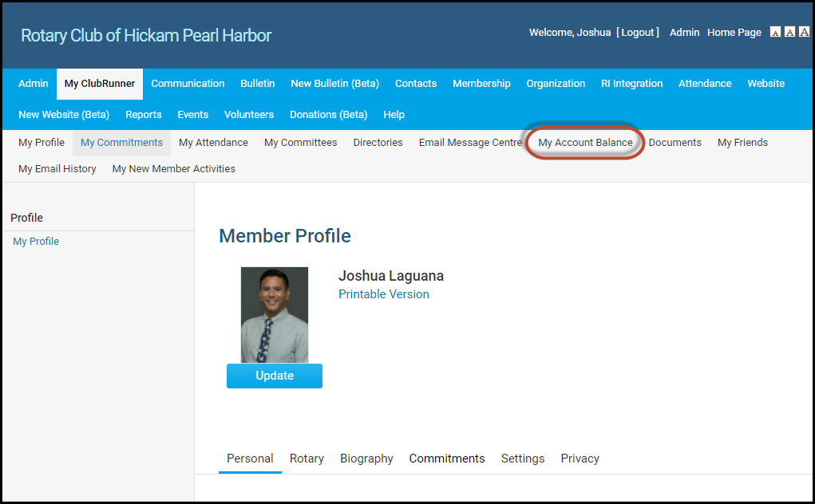This screenshot has width=815, height=504.
Task: Go to Email Message Centre
Action: tap(470, 143)
